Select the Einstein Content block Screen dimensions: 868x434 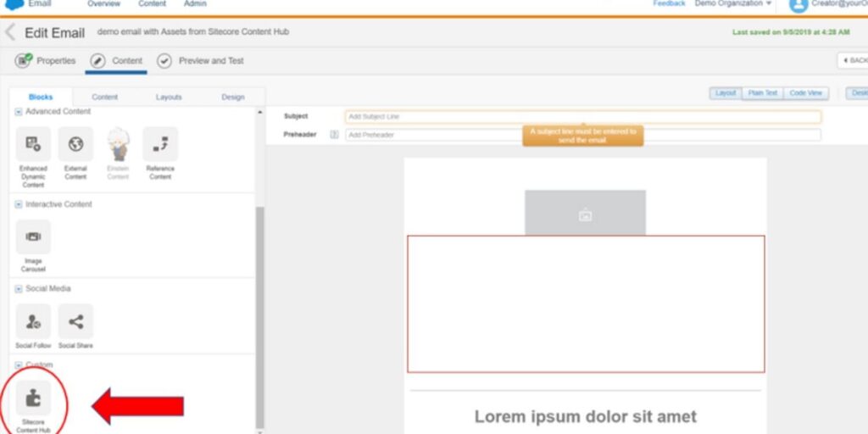point(118,153)
